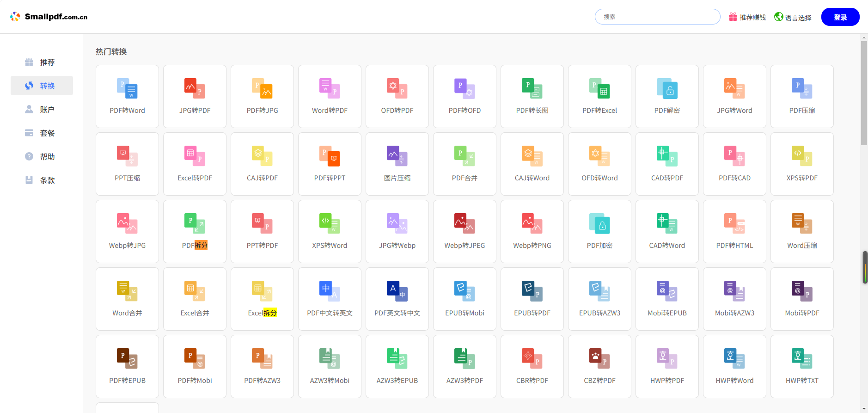Click the EPUB转Mobi converter tile

(x=465, y=299)
